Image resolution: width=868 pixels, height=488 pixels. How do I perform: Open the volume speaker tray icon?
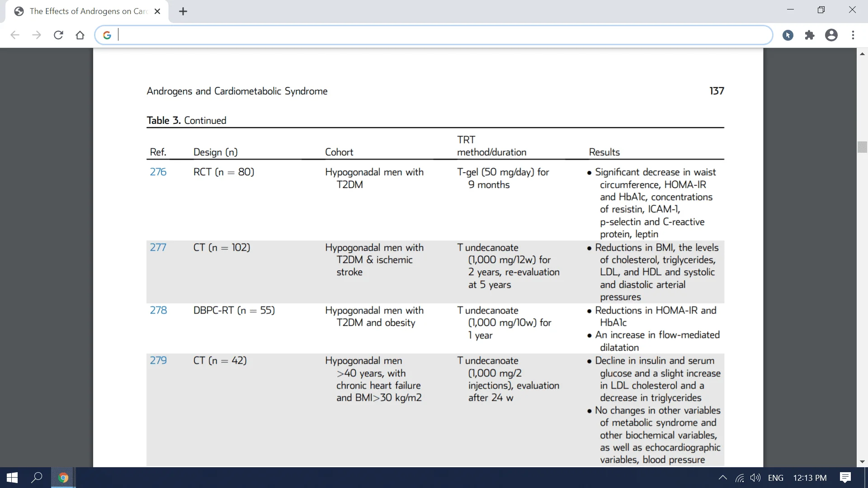pos(755,478)
